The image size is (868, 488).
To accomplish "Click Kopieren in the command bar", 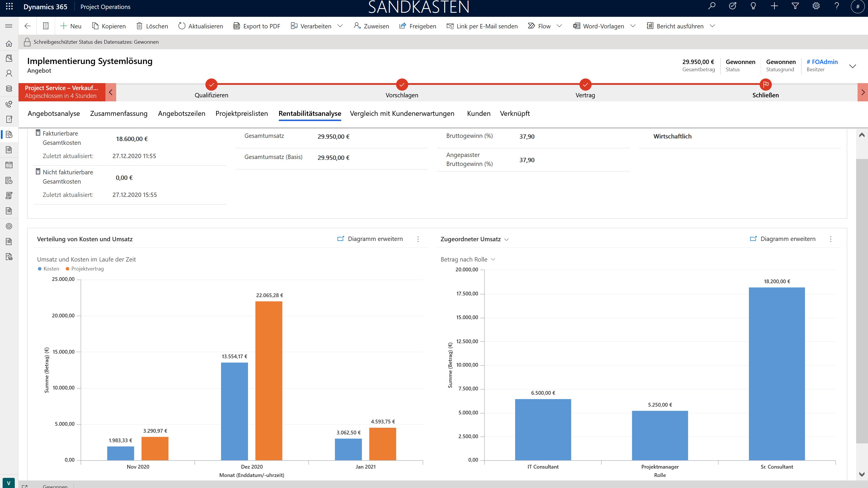I will (109, 26).
